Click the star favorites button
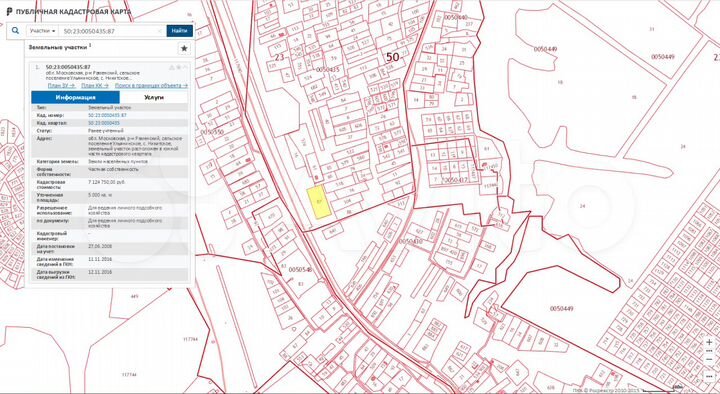This screenshot has height=394, width=720. tap(184, 48)
